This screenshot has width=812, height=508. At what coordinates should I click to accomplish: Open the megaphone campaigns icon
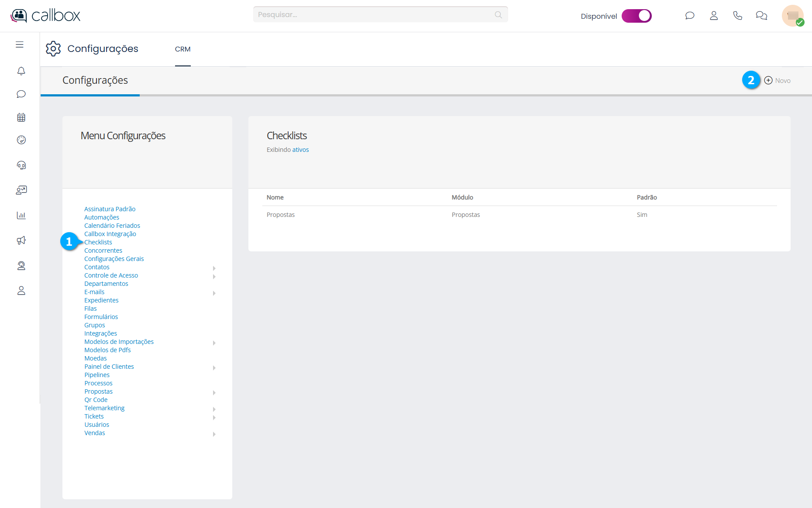(x=21, y=240)
